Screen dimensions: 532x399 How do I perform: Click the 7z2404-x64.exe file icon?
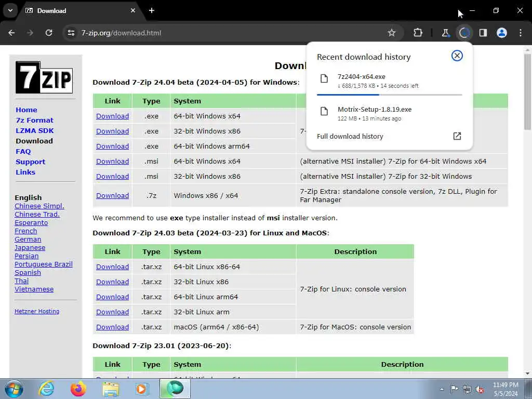pyautogui.click(x=324, y=79)
